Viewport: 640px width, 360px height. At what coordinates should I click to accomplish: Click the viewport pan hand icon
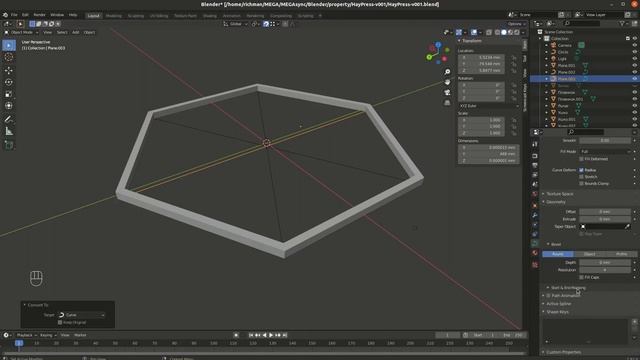pyautogui.click(x=447, y=82)
